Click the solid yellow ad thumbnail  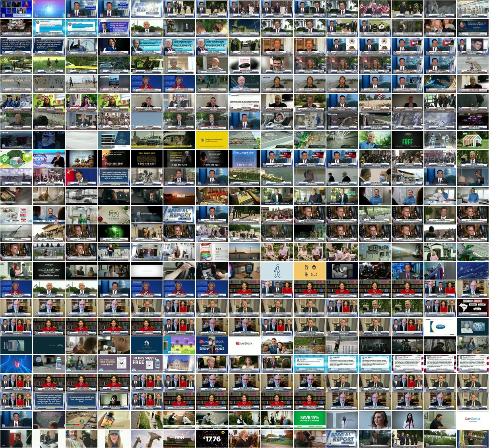tap(212, 140)
